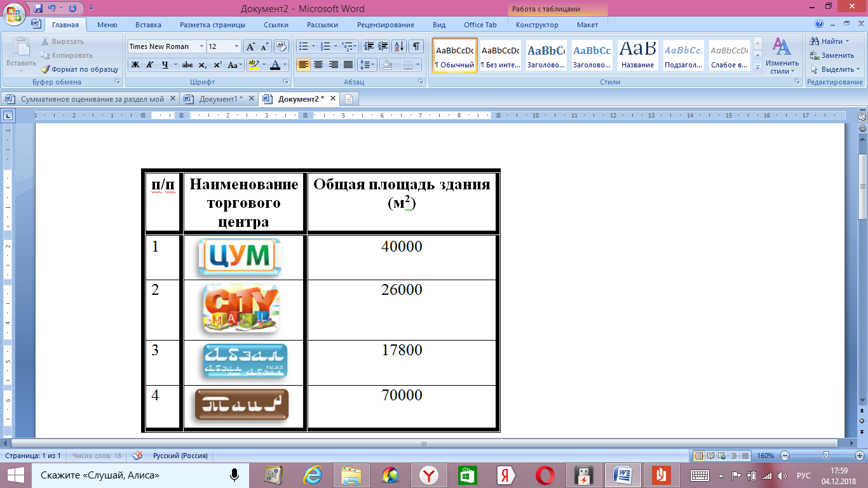Open font size 12 dropdown
The image size is (868, 488).
tap(237, 46)
